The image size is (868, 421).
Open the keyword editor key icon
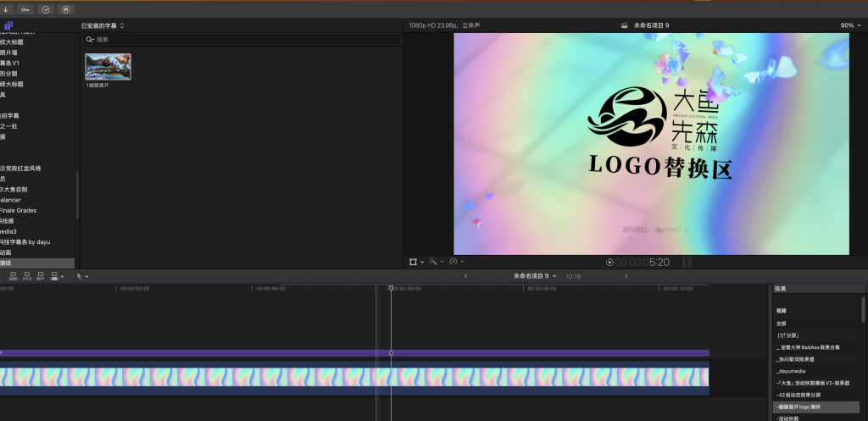click(x=25, y=9)
